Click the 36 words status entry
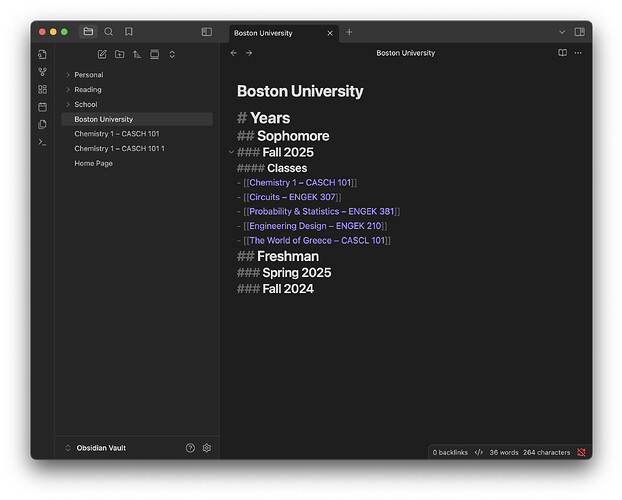Image resolution: width=622 pixels, height=500 pixels. 504,452
